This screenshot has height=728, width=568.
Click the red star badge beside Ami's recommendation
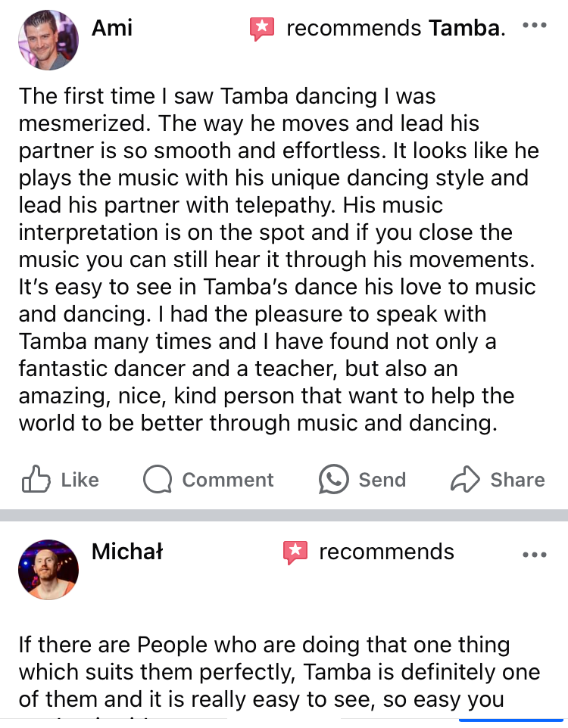click(x=261, y=30)
